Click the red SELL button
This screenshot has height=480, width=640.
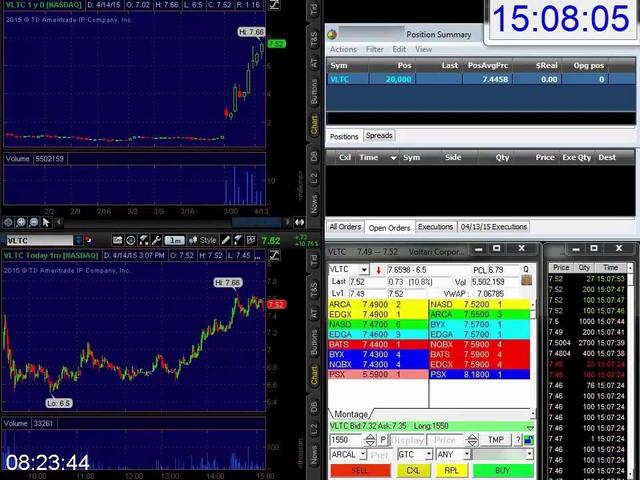[x=360, y=471]
